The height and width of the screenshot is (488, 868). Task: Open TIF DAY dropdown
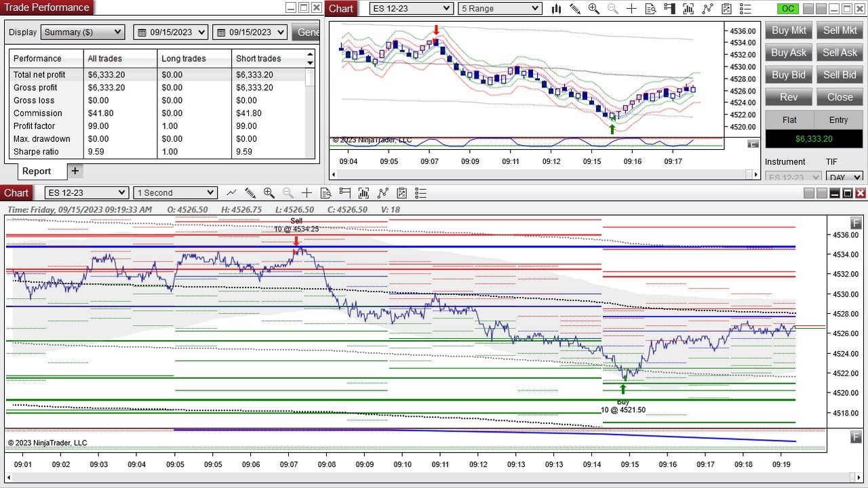coord(844,178)
